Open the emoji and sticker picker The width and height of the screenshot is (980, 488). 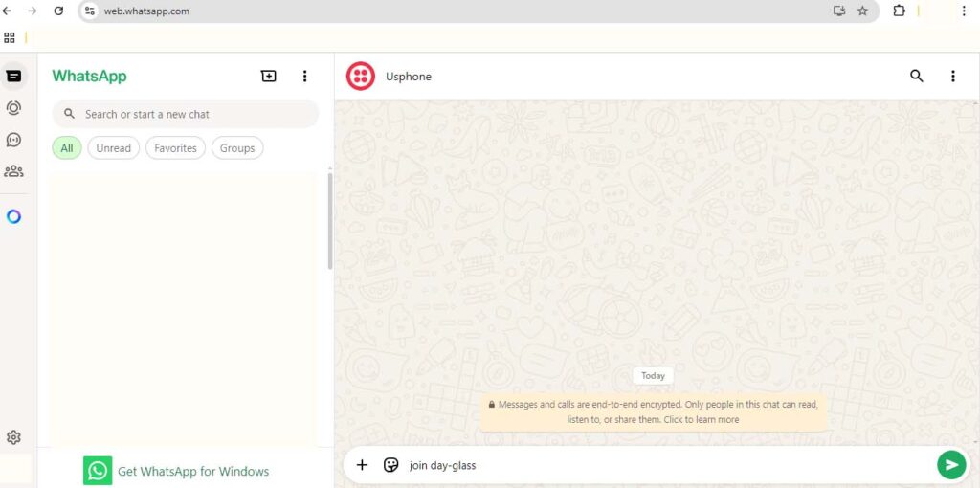pyautogui.click(x=391, y=465)
